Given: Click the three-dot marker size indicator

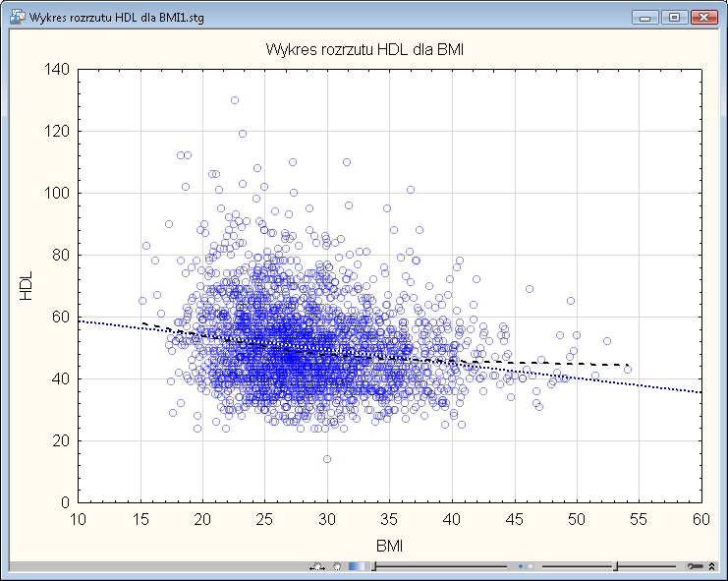Looking at the screenshot, I should 526,566.
